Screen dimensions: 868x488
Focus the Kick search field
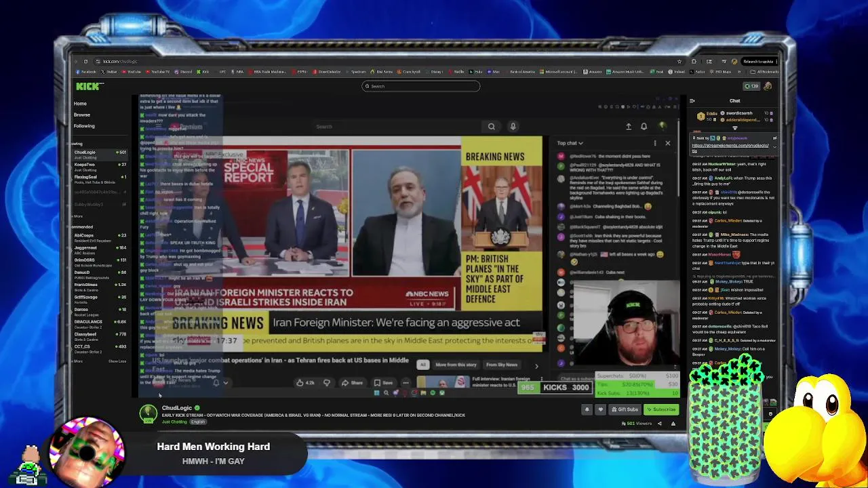pos(420,86)
